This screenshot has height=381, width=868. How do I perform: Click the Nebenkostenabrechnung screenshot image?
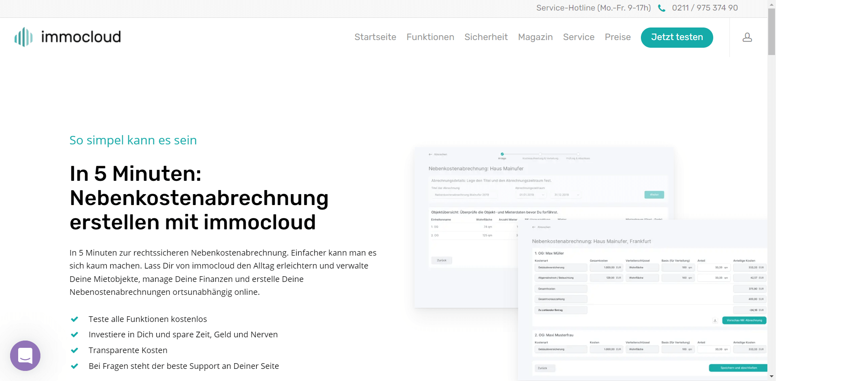point(590,264)
